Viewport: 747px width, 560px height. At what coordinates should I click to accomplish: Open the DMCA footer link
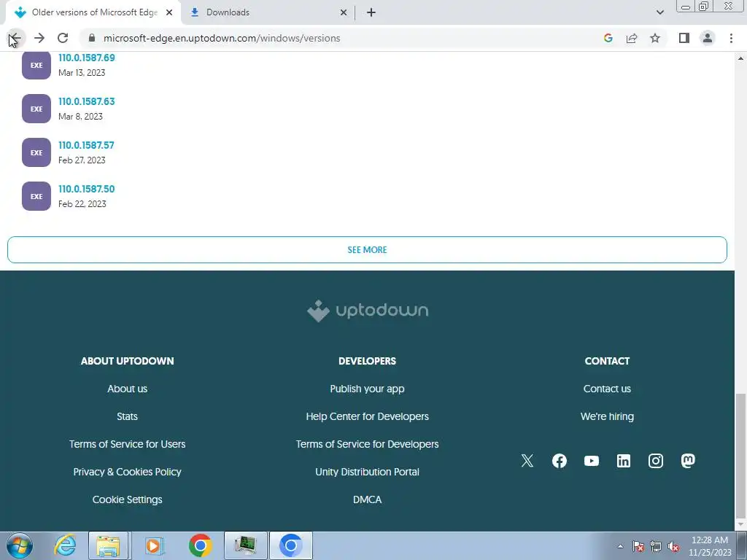point(368,499)
